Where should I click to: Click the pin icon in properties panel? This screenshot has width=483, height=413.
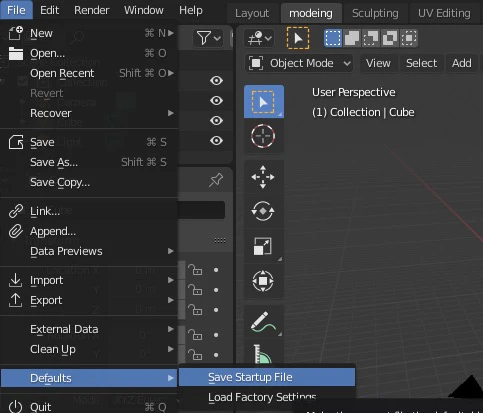[x=216, y=180]
